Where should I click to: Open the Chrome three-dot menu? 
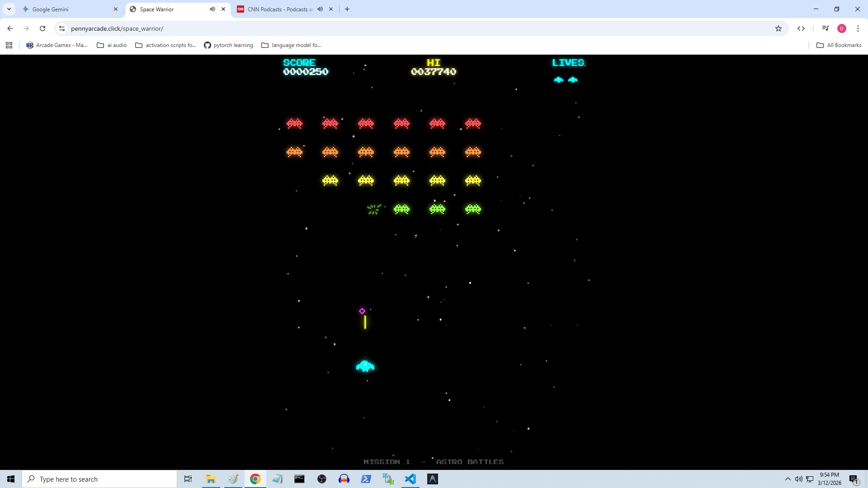coord(858,28)
